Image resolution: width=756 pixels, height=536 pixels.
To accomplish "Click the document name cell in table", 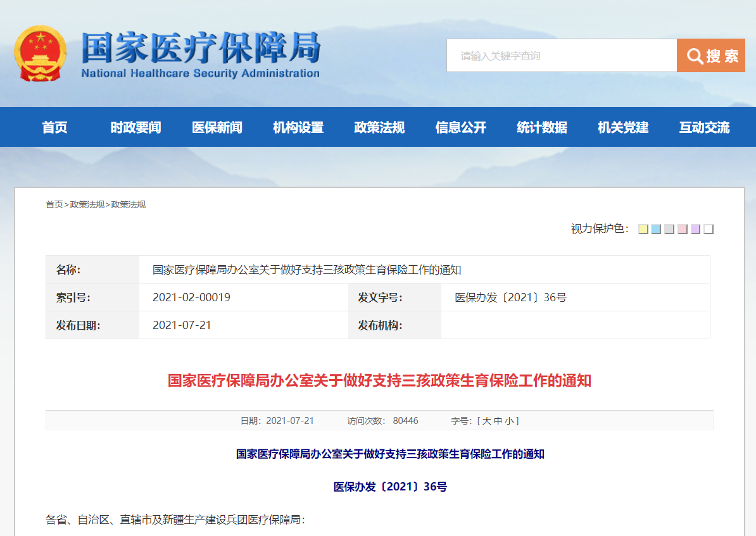I will pos(424,270).
